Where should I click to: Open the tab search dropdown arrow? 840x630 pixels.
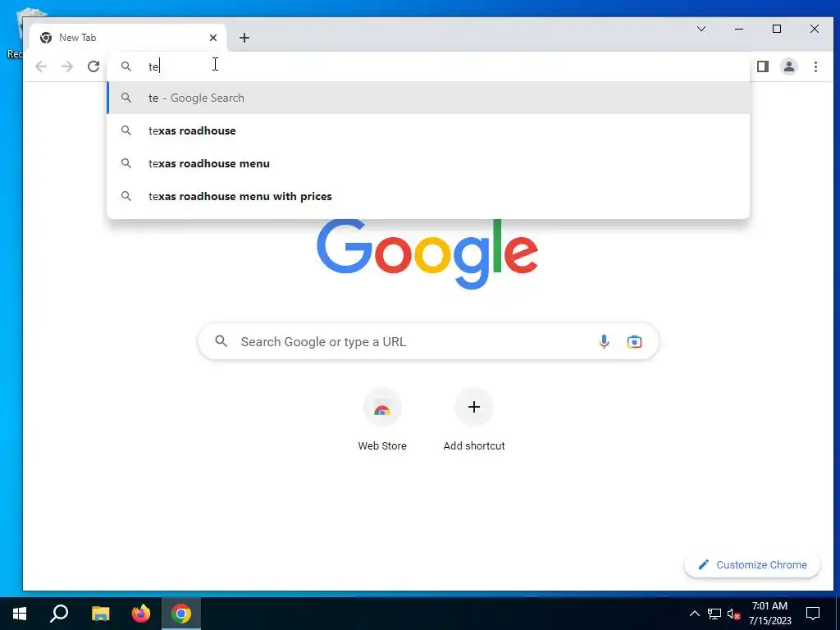pos(701,29)
